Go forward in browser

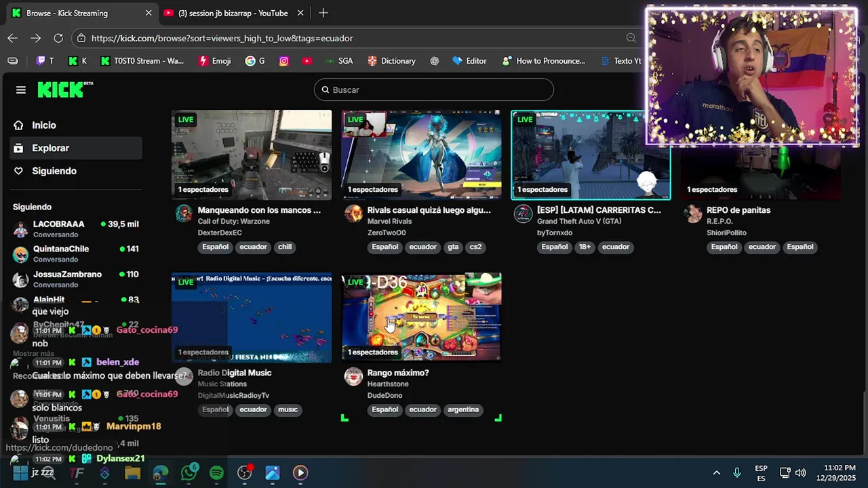click(35, 38)
